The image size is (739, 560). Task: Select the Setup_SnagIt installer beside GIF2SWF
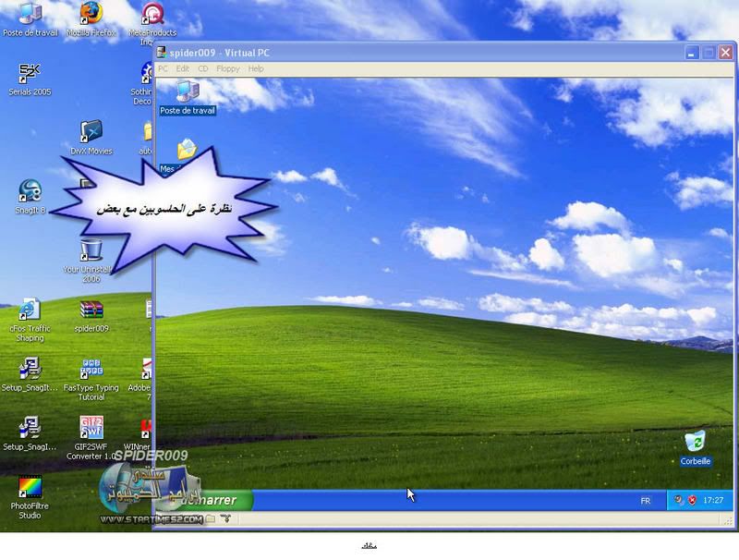(30, 433)
